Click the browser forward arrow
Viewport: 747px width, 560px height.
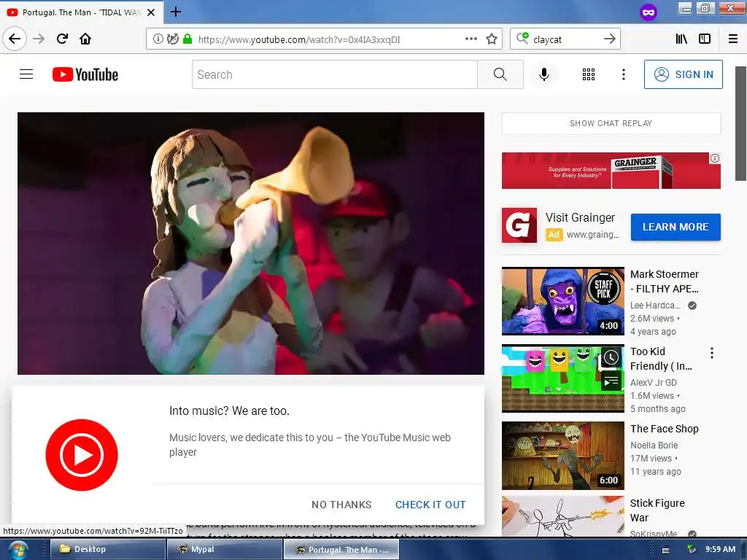[39, 39]
